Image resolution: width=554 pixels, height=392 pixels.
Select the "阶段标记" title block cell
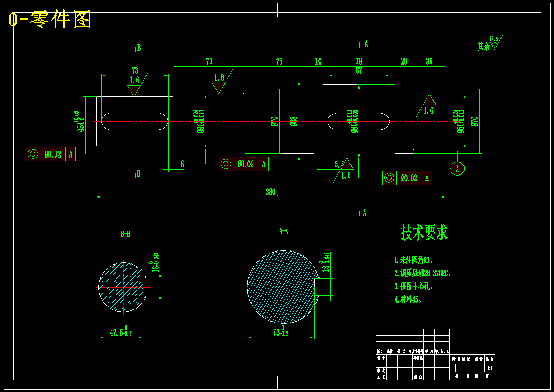tap(461, 359)
